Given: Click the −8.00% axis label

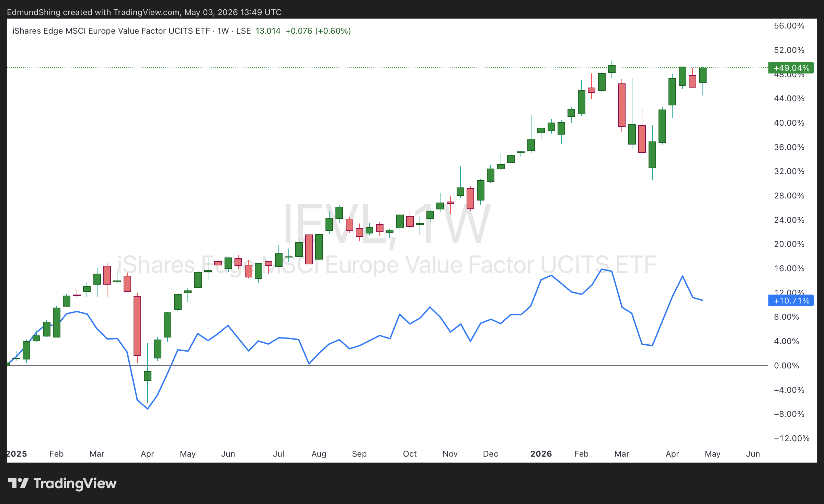Looking at the screenshot, I should tap(789, 414).
